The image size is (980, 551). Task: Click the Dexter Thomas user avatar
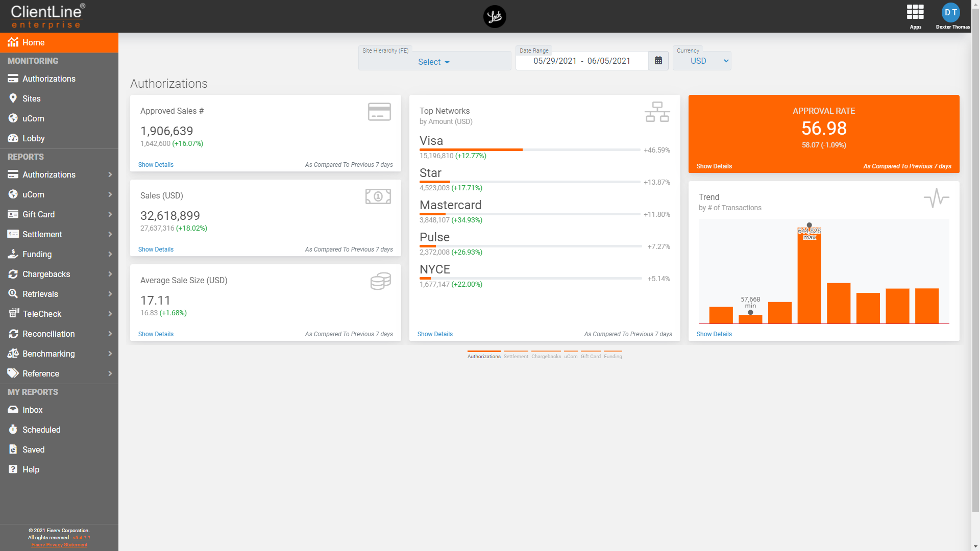(950, 13)
